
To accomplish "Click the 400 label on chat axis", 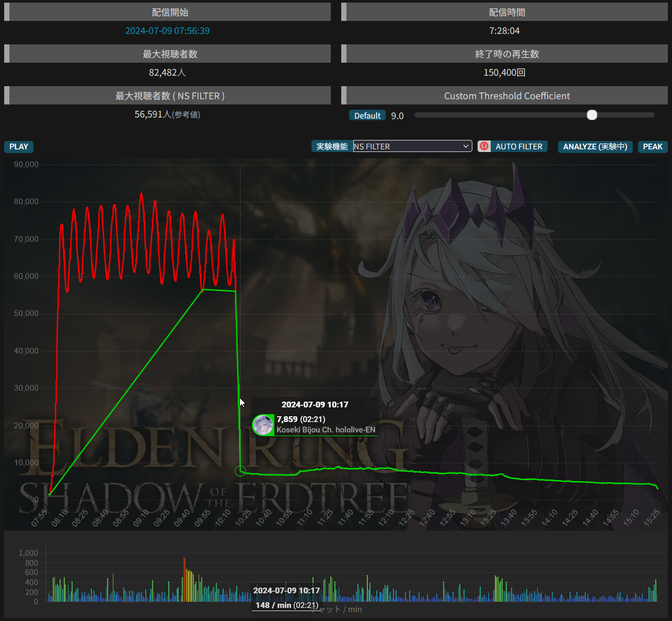I will [x=31, y=582].
